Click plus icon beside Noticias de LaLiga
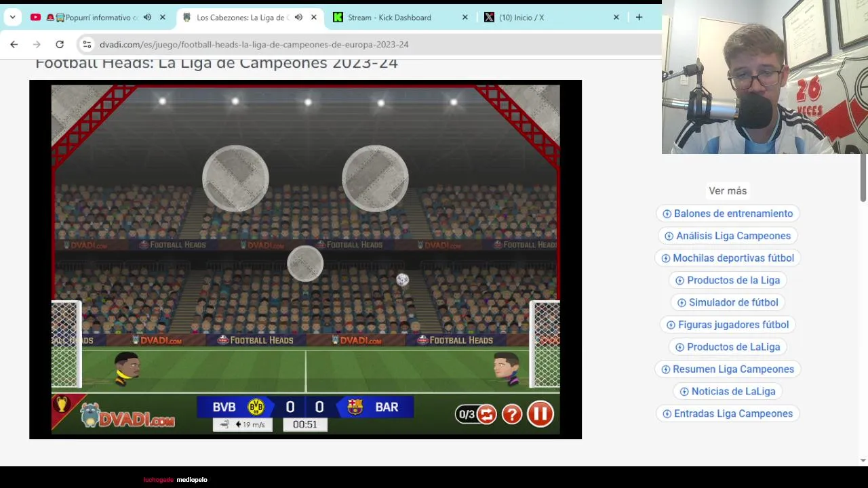The image size is (868, 488). [x=684, y=391]
